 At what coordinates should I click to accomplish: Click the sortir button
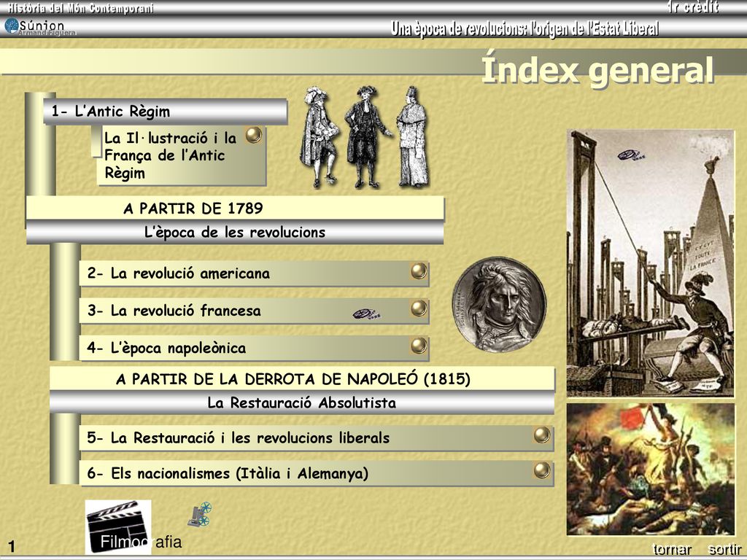(x=724, y=549)
